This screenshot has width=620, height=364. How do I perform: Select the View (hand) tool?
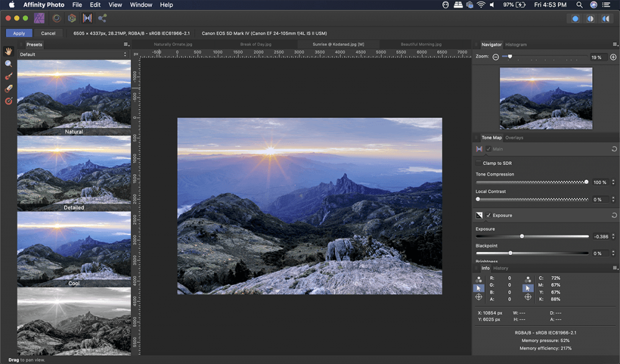pyautogui.click(x=9, y=51)
